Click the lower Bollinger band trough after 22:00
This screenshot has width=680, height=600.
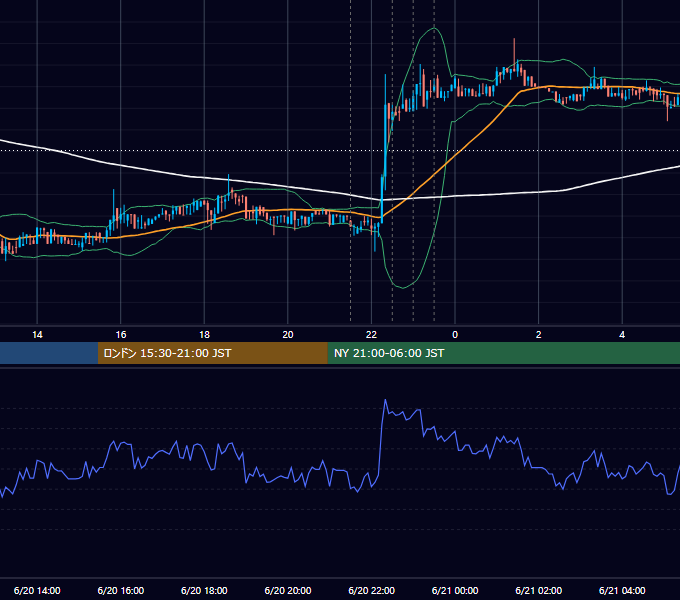click(x=402, y=287)
